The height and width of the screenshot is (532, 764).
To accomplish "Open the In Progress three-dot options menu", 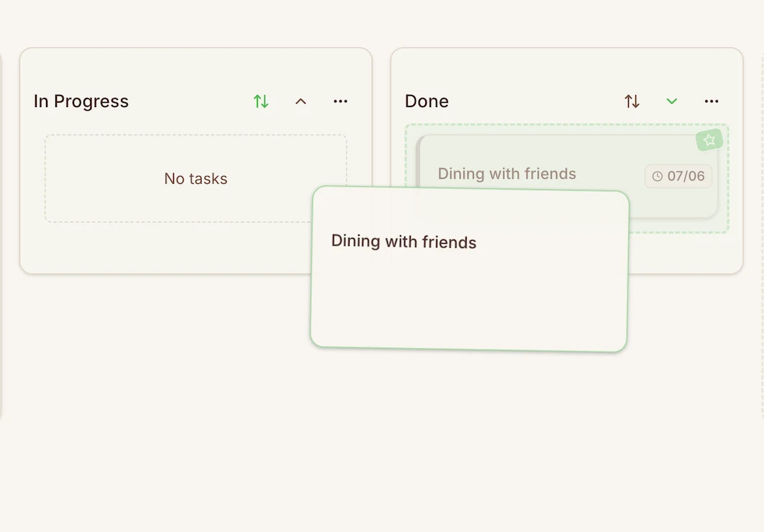I will pyautogui.click(x=340, y=101).
